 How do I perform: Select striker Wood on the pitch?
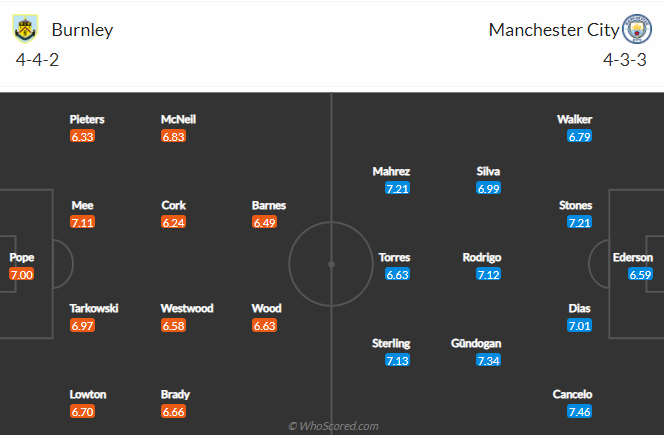[266, 308]
